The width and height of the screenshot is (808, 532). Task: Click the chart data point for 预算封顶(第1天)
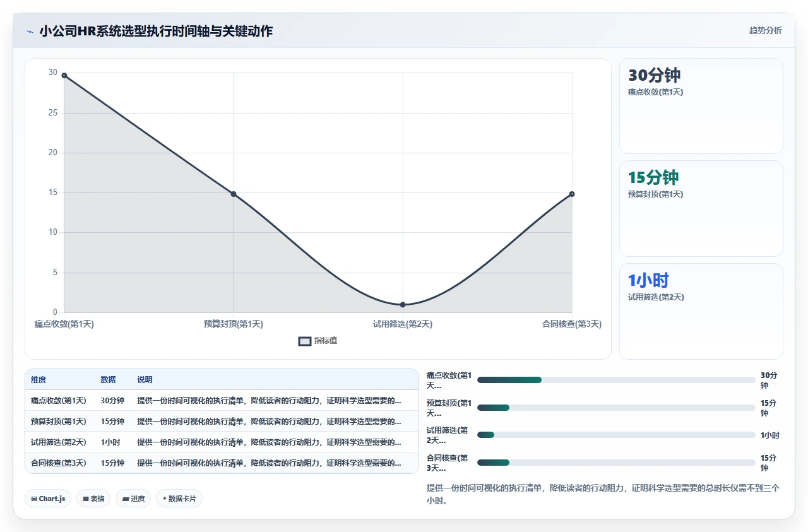[x=234, y=194]
